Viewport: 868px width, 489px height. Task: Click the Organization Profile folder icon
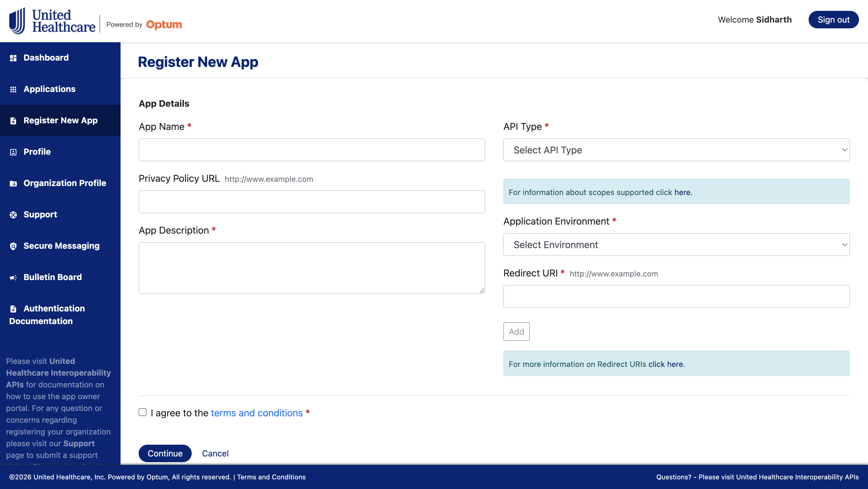coord(13,183)
